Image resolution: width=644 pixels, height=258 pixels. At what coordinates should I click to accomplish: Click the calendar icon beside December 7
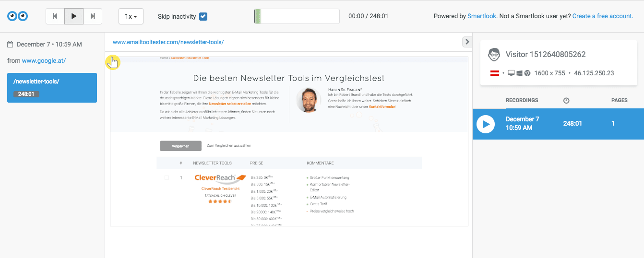pos(10,45)
